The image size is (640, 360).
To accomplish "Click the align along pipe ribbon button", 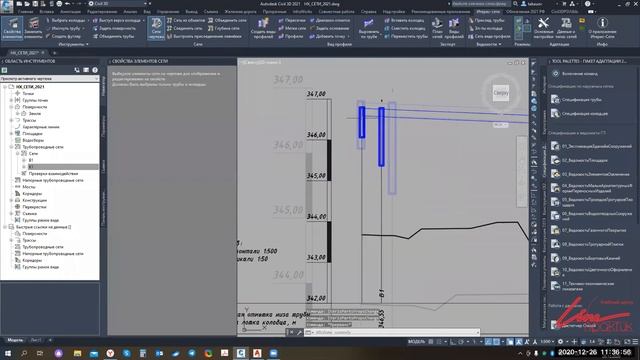I will tap(369, 28).
